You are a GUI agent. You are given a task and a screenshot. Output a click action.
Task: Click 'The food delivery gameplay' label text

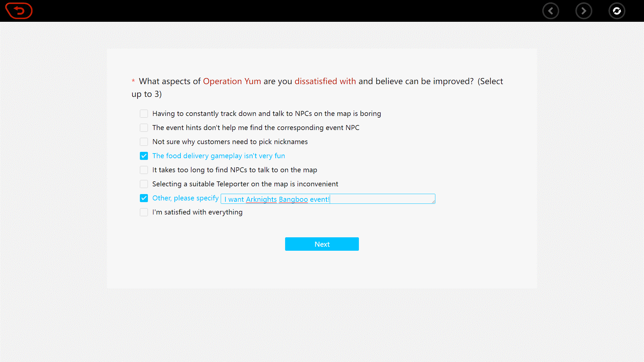point(219,156)
